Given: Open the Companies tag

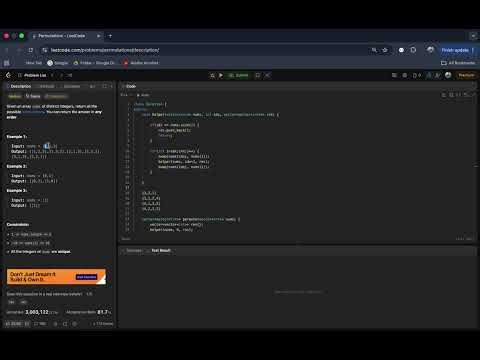Looking at the screenshot, I should pyautogui.click(x=56, y=96).
